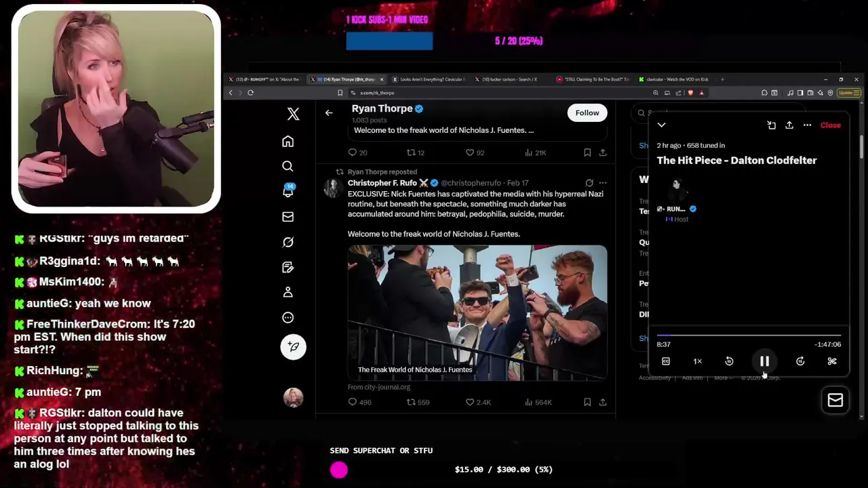The height and width of the screenshot is (488, 868).
Task: Open the city-journal.org source link
Action: [x=379, y=387]
